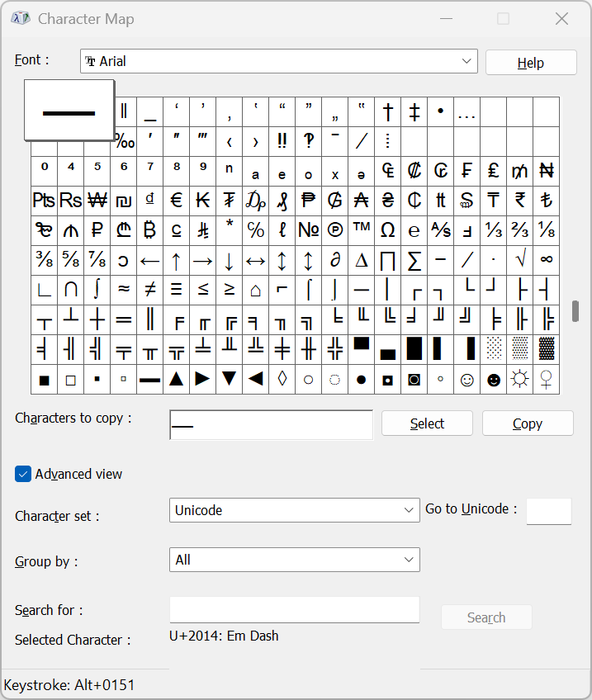
Task: Select the double exclamation ‼ character
Action: pyautogui.click(x=282, y=141)
